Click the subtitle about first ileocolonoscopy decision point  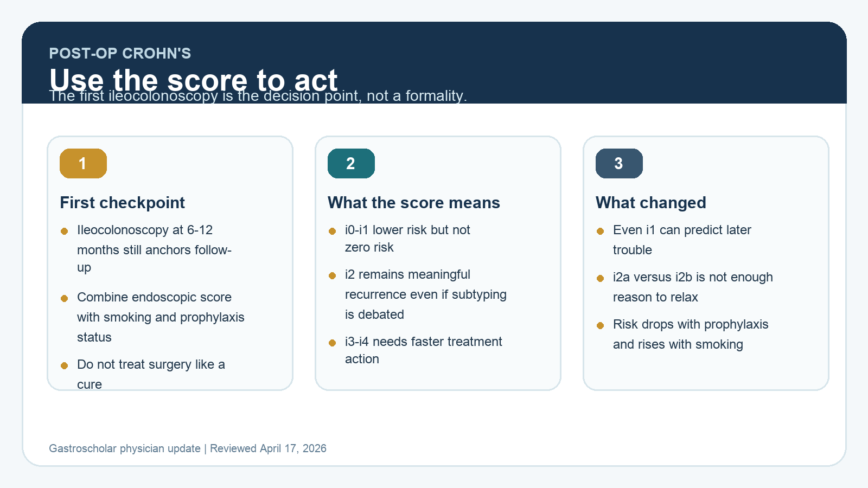258,96
